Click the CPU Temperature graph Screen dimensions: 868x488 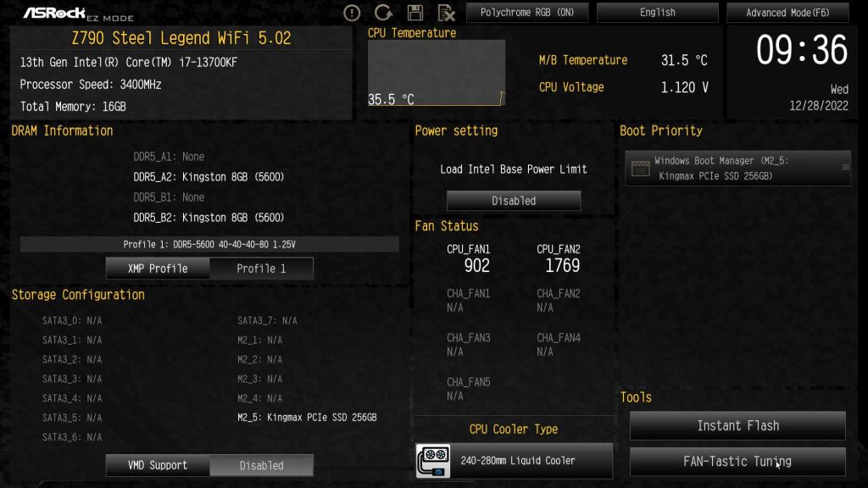tap(437, 73)
